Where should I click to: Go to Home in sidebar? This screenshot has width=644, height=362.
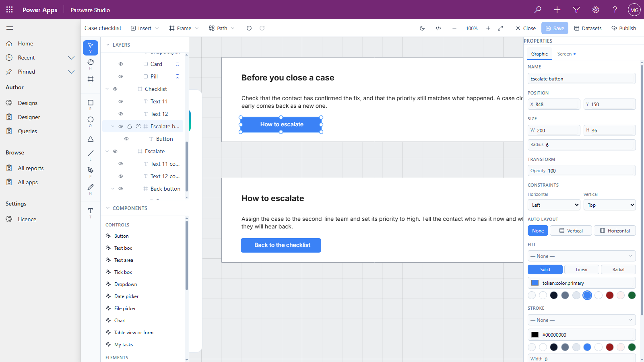pyautogui.click(x=25, y=43)
